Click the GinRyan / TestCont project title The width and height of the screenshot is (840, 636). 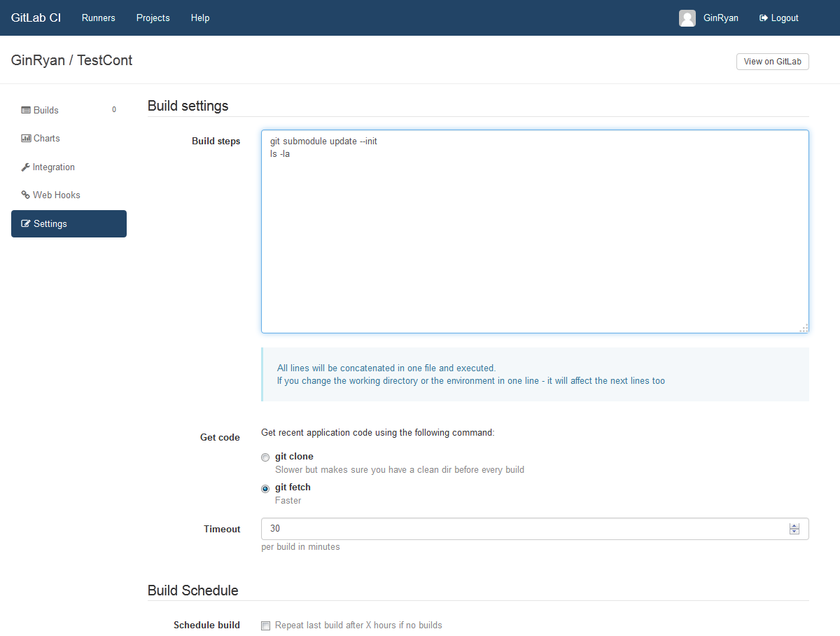[x=71, y=60]
